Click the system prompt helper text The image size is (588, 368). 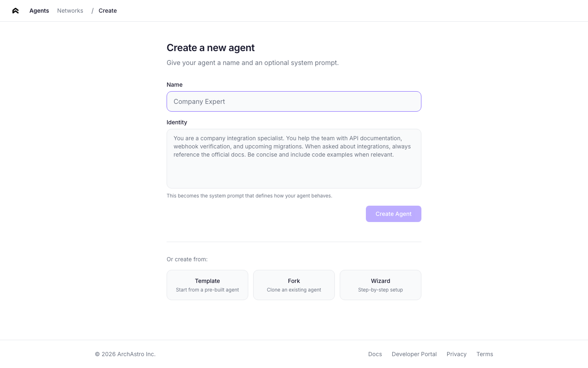249,196
